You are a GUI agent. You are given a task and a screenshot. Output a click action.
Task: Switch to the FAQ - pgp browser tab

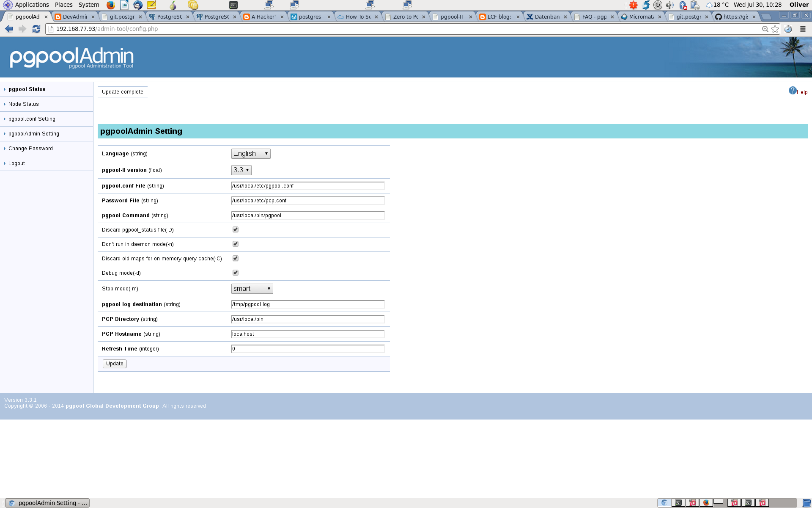[x=594, y=17]
